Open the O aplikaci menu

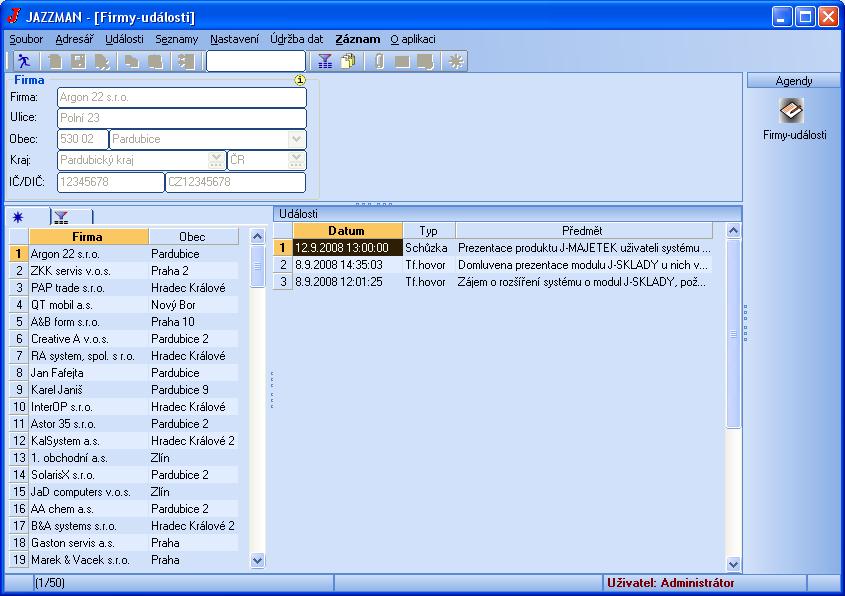[413, 39]
